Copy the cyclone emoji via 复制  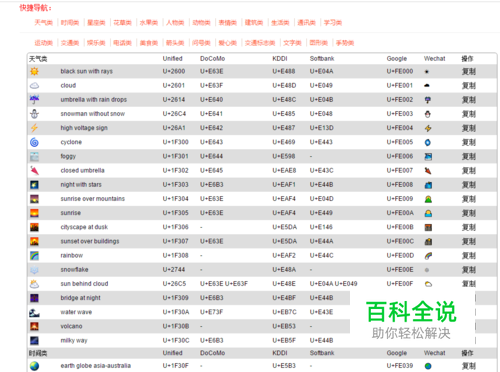(x=468, y=142)
